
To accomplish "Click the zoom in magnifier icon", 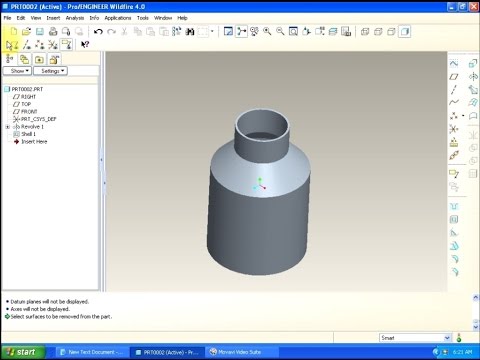I will point(267,32).
